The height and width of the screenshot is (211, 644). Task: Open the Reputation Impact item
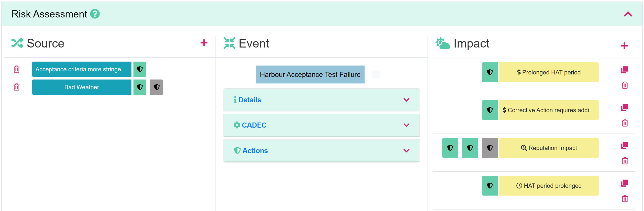pos(549,148)
